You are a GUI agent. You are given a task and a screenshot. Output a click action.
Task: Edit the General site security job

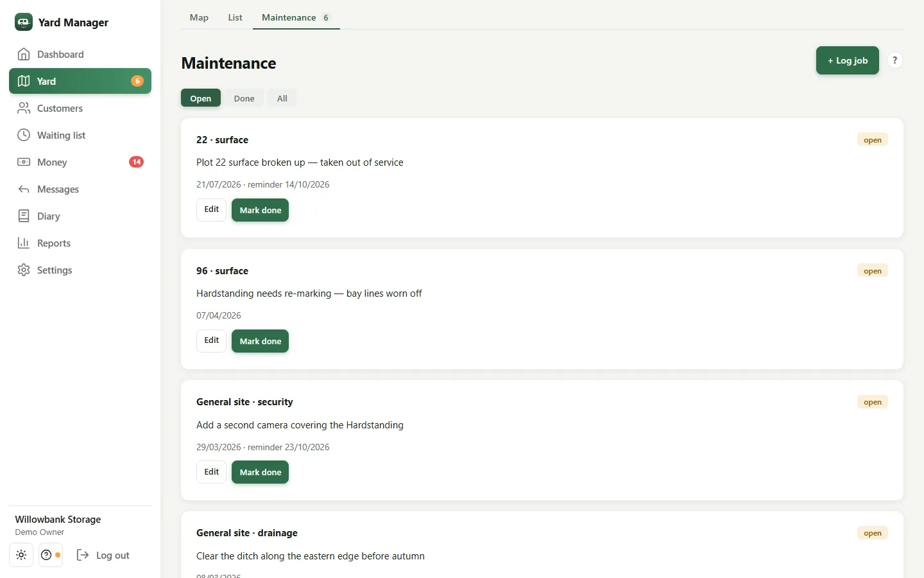[x=212, y=472]
